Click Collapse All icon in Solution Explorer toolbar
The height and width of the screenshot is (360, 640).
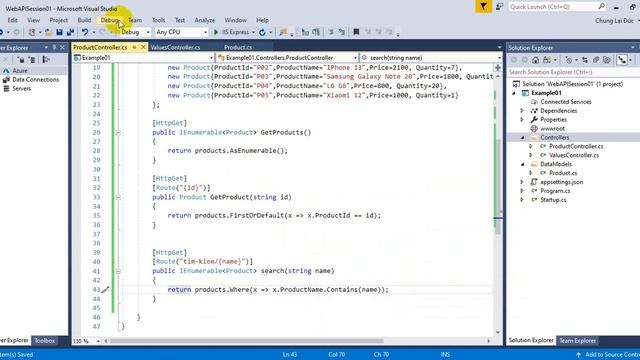pos(596,60)
